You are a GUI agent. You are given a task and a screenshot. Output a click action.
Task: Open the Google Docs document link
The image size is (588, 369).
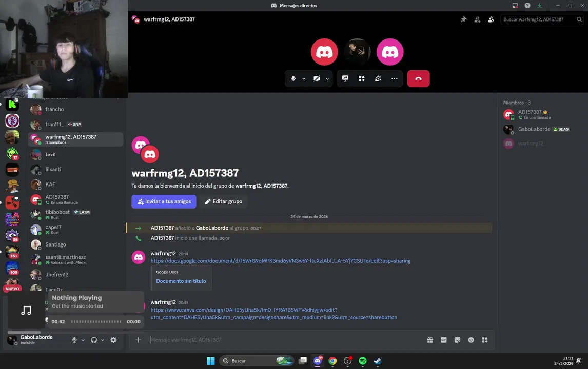(x=281, y=261)
